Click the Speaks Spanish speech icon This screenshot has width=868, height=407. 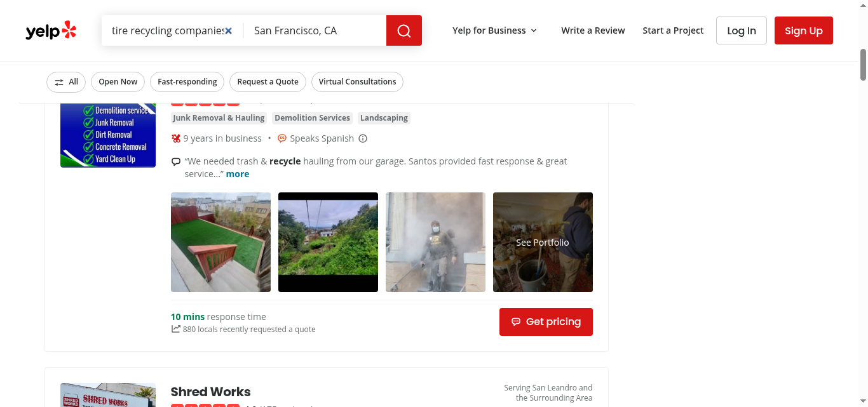(282, 138)
